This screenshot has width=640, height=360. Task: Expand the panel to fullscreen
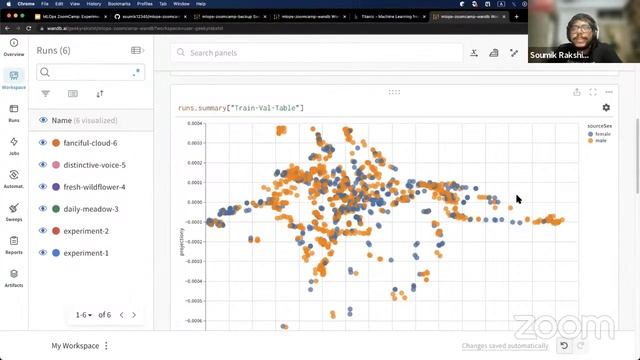(x=593, y=92)
